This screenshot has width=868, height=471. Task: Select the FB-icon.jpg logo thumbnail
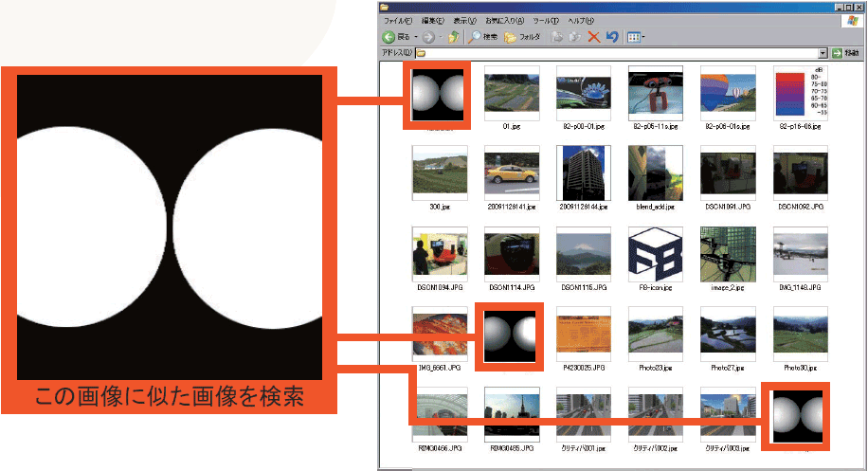point(656,254)
